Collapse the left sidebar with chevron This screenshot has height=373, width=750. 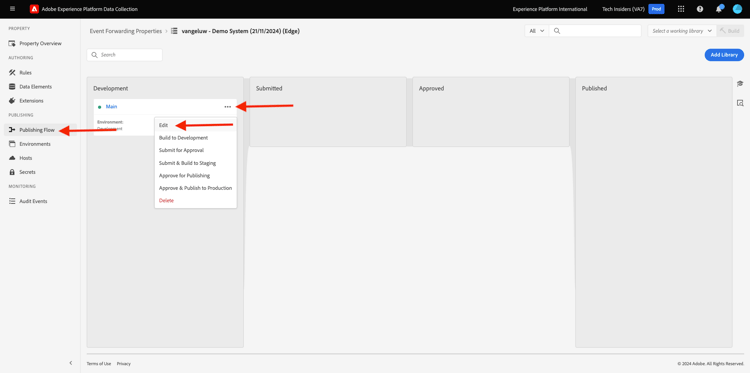(71, 363)
